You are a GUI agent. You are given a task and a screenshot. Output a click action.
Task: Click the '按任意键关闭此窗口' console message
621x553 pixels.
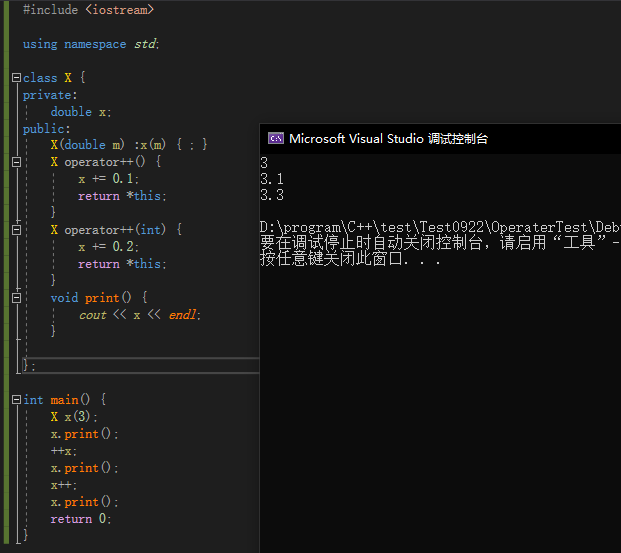(350, 259)
